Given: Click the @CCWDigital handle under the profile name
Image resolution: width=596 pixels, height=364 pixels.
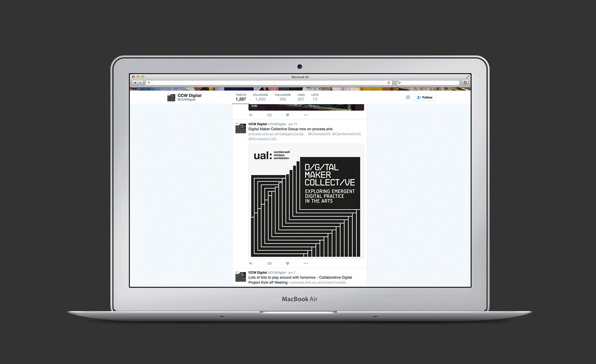Looking at the screenshot, I should pyautogui.click(x=186, y=100).
